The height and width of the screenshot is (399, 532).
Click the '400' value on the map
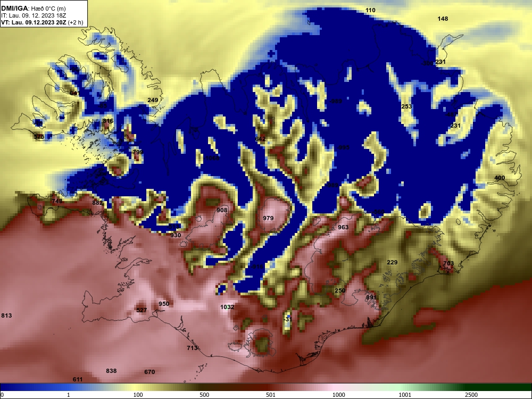(x=500, y=178)
